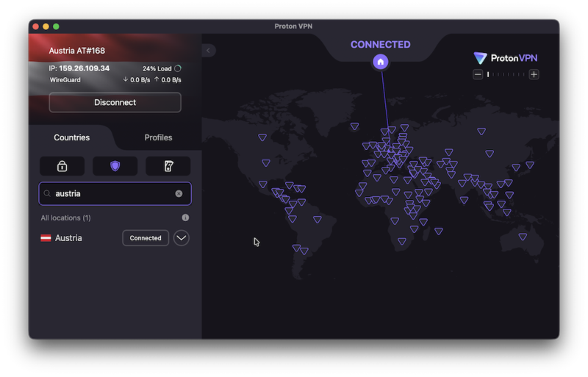Click the Connected button for Austria
This screenshot has width=588, height=377.
[146, 238]
